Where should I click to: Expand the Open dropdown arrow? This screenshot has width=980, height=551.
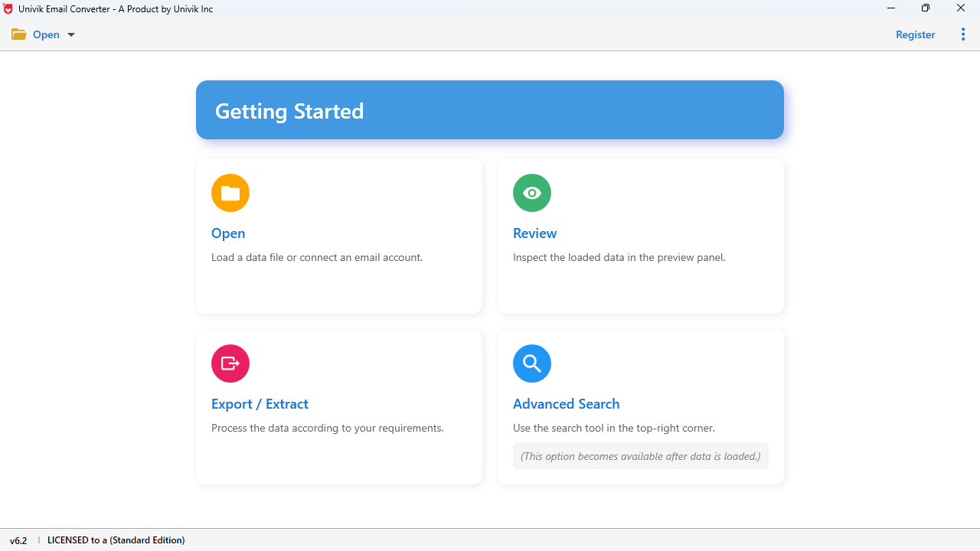tap(70, 34)
